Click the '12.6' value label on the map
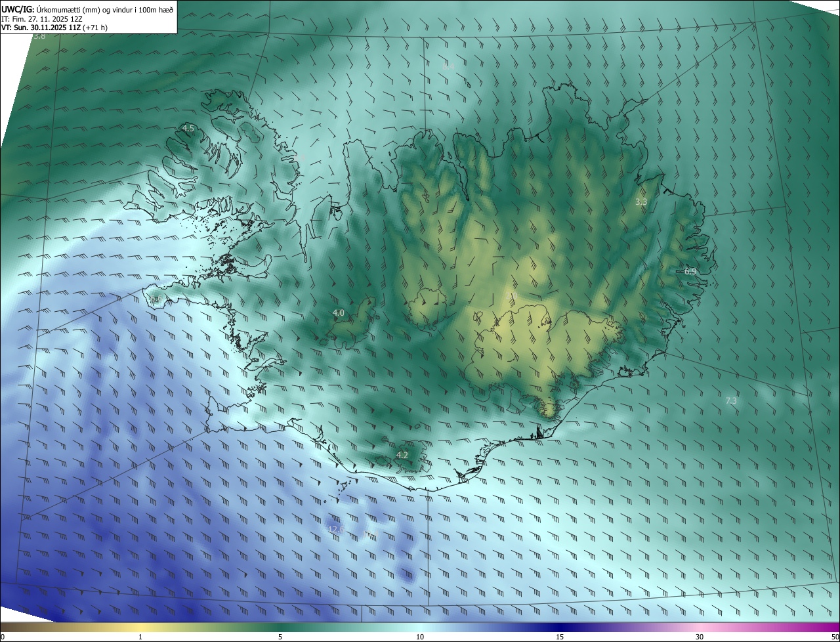This screenshot has height=642, width=840. click(336, 529)
